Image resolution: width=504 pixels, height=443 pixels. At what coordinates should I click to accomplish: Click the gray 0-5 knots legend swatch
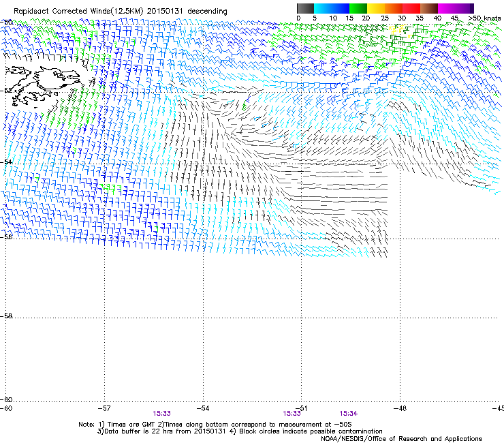[305, 8]
